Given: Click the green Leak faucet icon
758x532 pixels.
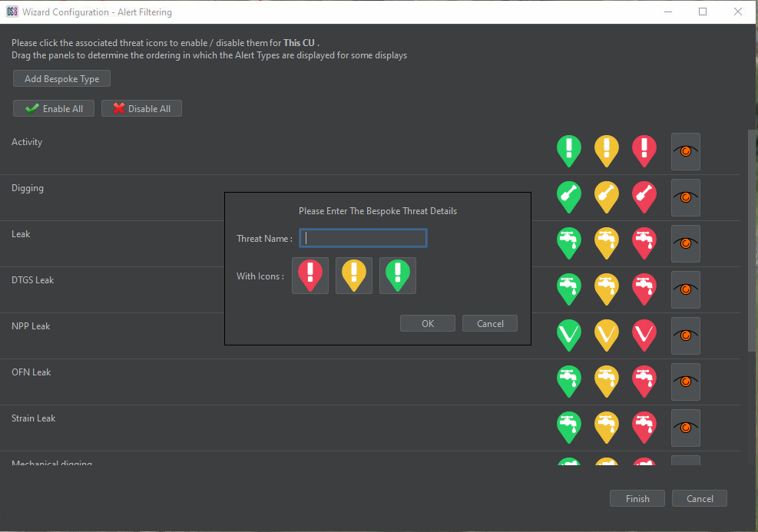Looking at the screenshot, I should pos(568,242).
